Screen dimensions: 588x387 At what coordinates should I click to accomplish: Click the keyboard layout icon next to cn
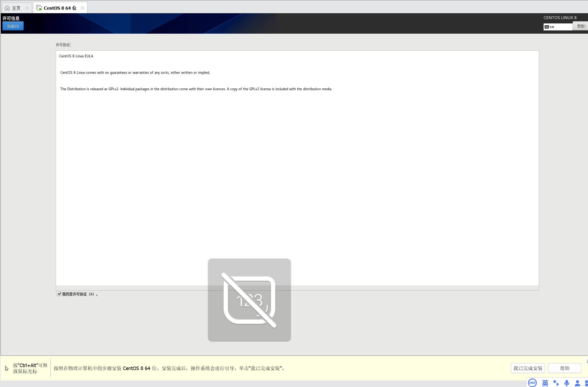547,27
